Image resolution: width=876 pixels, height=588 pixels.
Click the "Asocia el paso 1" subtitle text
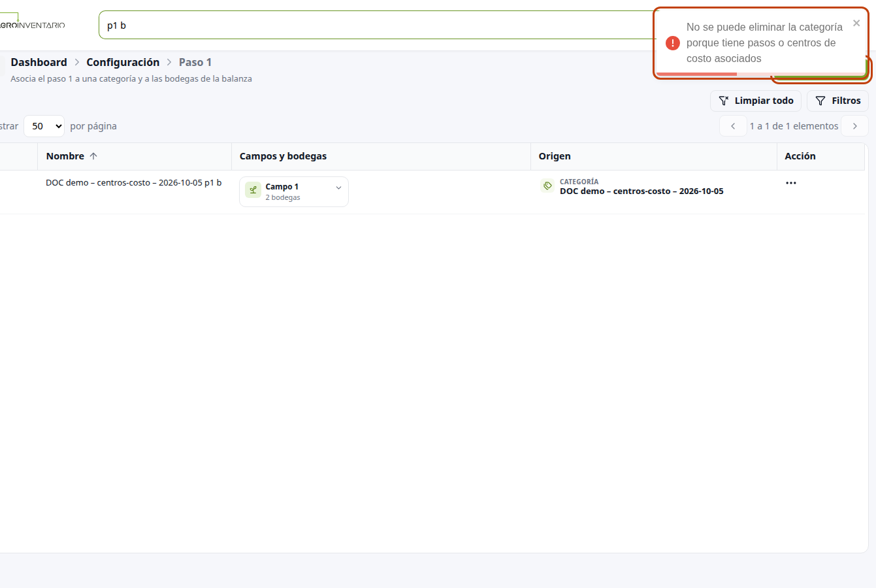pos(131,79)
